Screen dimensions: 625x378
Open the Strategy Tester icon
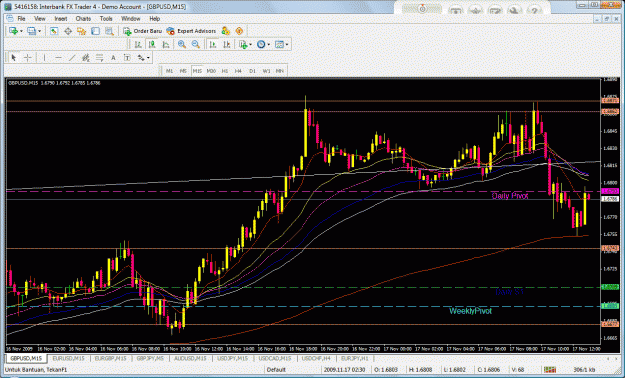click(109, 31)
